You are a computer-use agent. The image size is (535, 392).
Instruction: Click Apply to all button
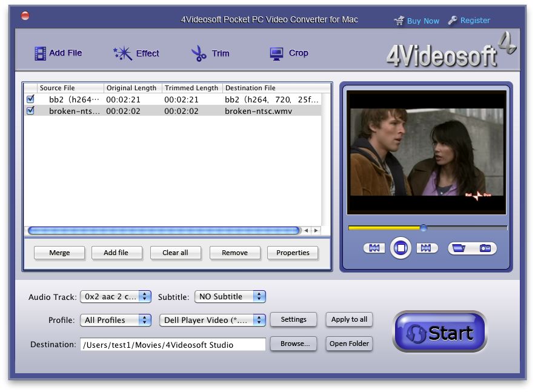(349, 320)
